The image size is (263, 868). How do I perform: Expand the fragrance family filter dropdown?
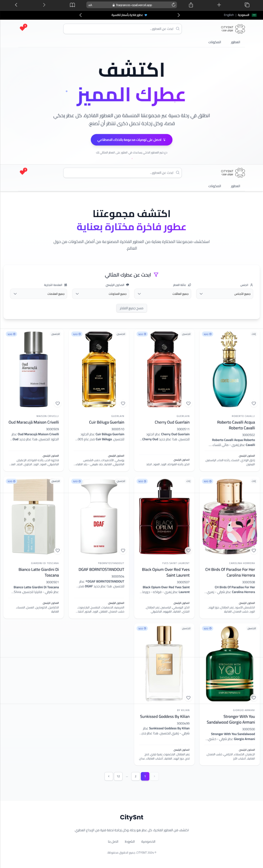[162, 294]
